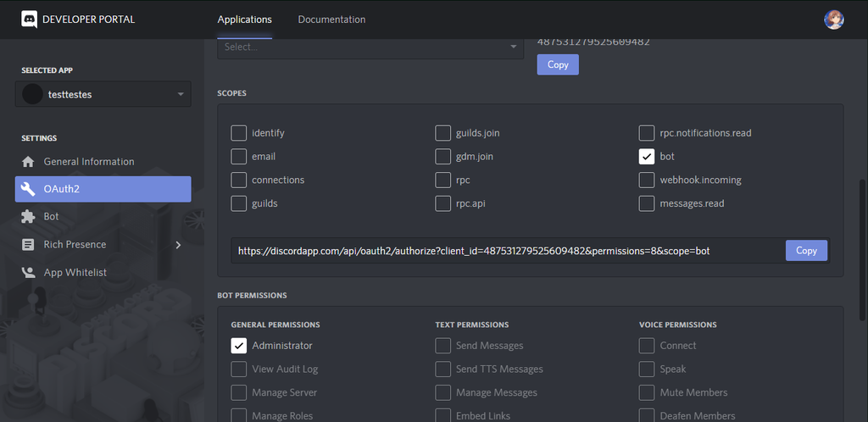
Task: Click the General Information home icon
Action: 28,162
